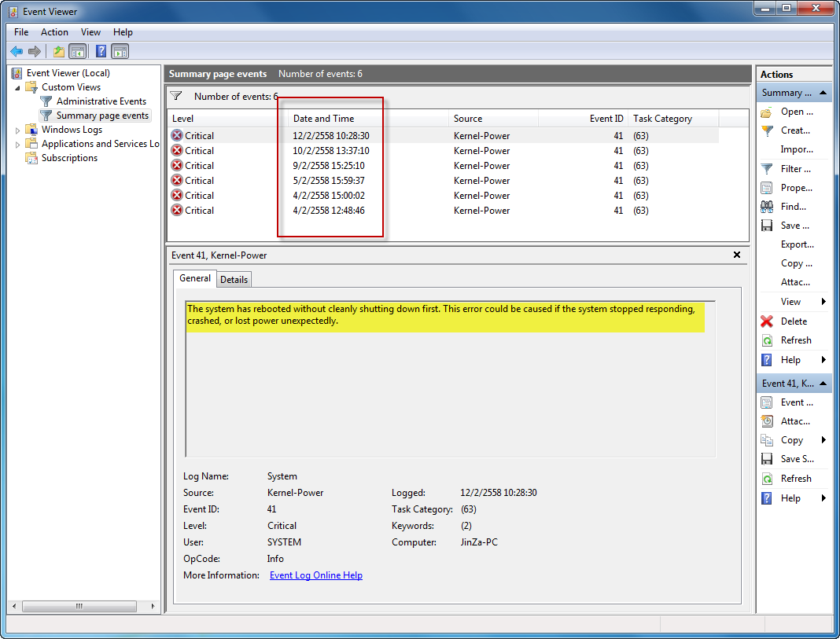Image resolution: width=840 pixels, height=639 pixels.
Task: Click the Critical error icon for 10/2/2558 event
Action: (177, 150)
